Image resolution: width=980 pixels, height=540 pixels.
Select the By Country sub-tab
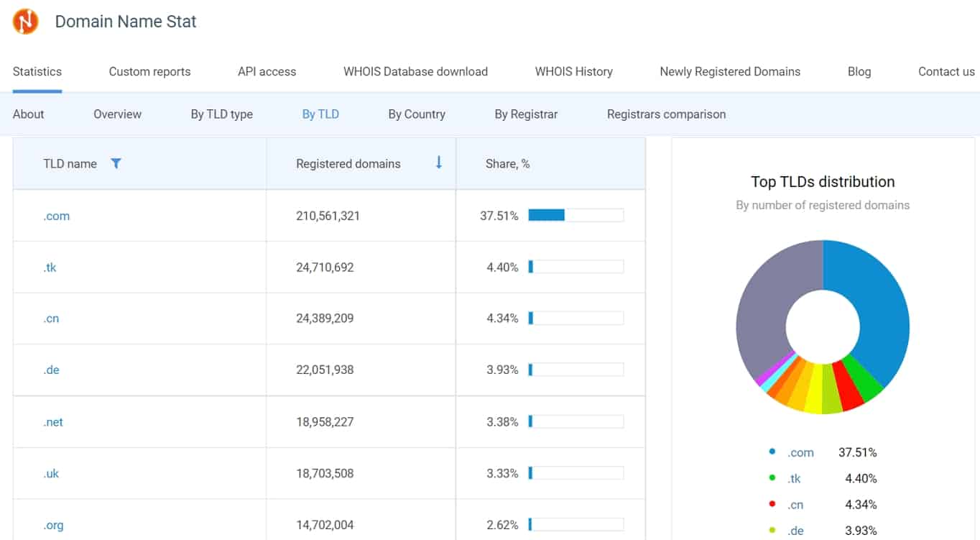pyautogui.click(x=417, y=114)
